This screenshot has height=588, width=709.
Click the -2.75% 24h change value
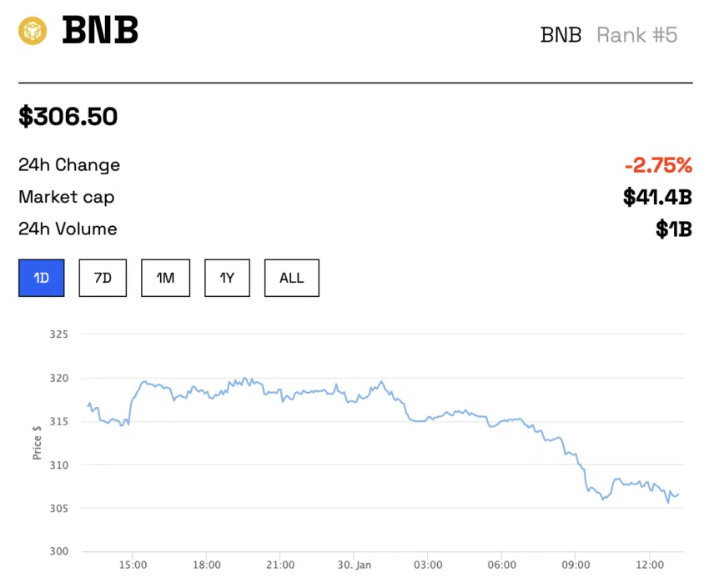tap(658, 165)
